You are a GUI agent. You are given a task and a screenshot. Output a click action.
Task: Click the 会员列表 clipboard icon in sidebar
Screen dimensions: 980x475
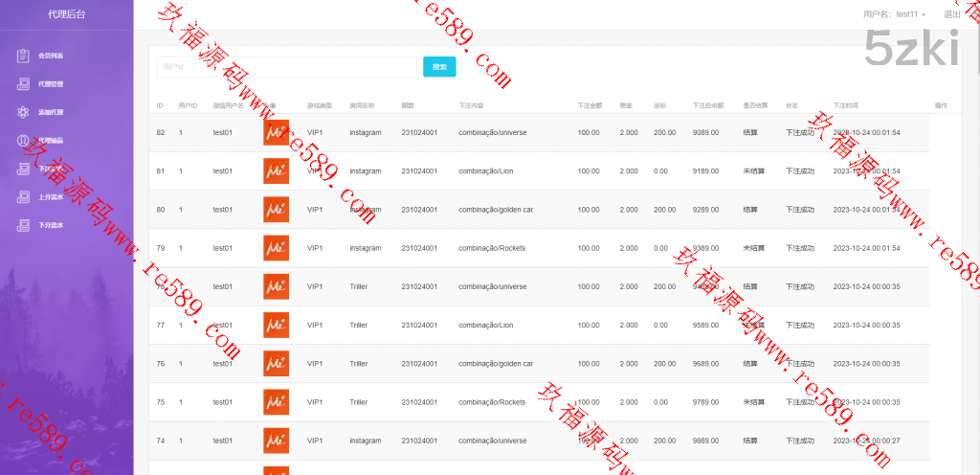pos(23,56)
